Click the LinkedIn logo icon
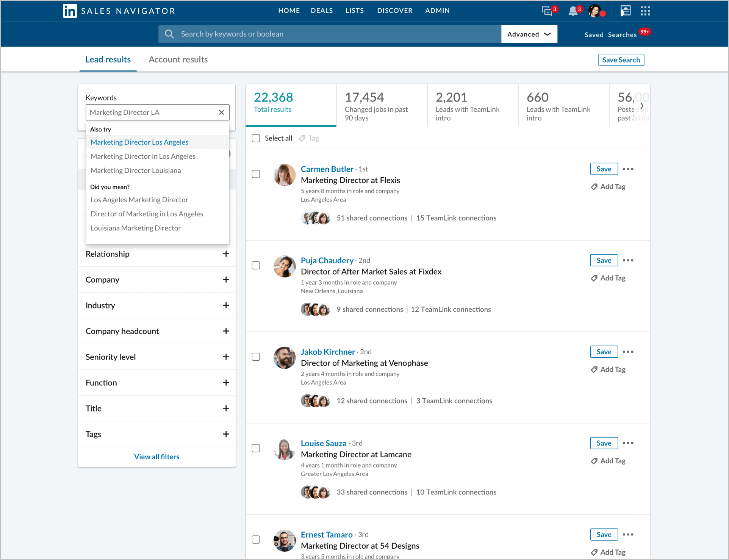 (70, 11)
